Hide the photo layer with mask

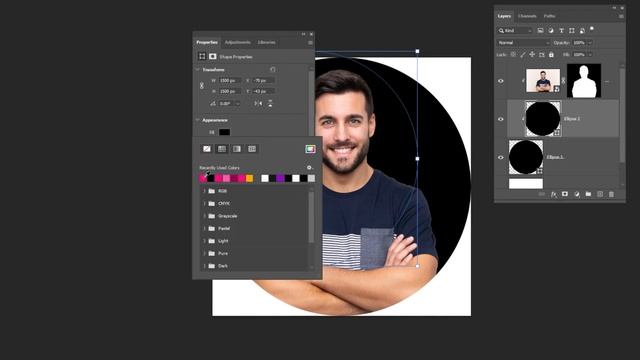(501, 81)
